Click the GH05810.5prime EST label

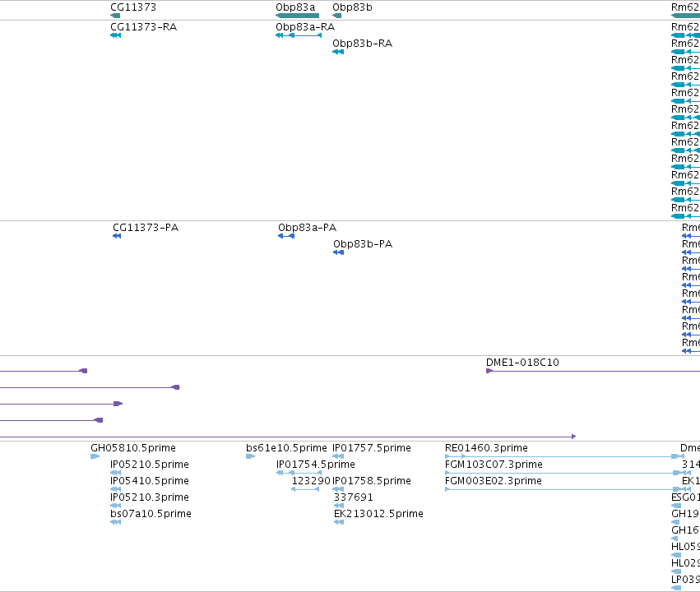tap(133, 448)
